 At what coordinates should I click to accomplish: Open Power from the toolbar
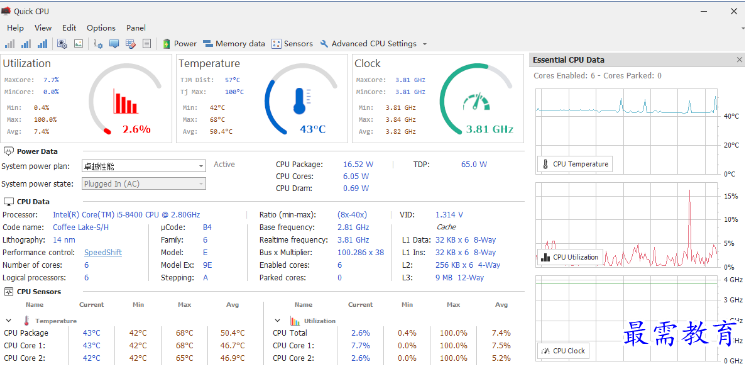pos(180,44)
